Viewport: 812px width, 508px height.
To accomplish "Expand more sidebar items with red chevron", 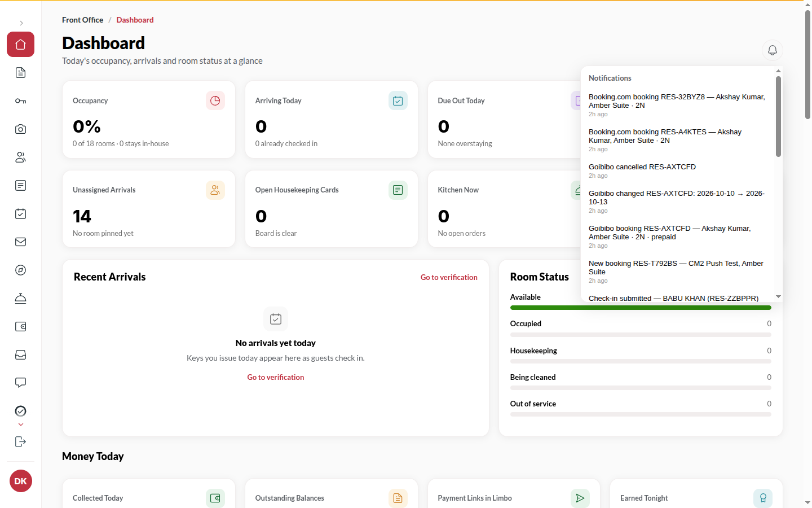I will [x=21, y=424].
